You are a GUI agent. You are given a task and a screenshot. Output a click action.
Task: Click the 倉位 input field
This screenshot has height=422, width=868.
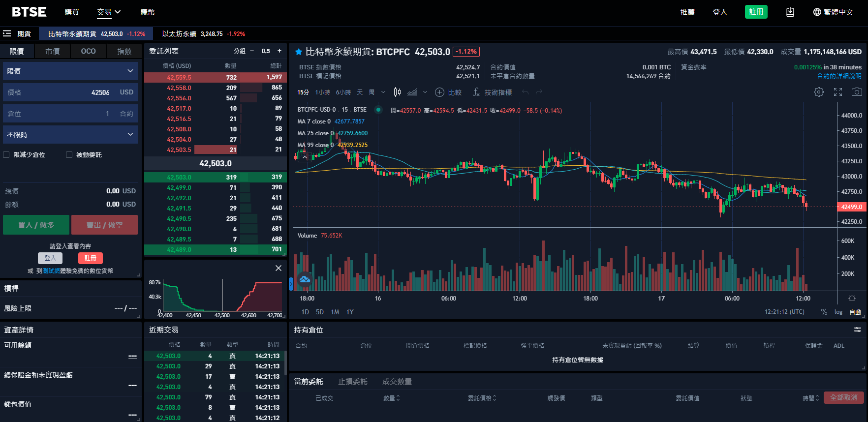click(x=70, y=114)
